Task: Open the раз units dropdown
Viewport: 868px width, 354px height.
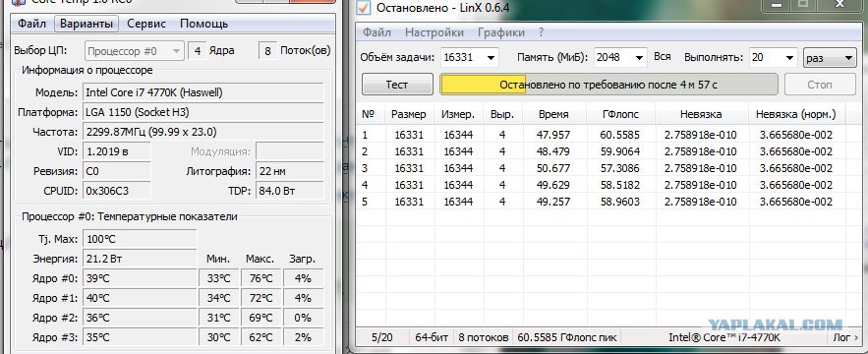Action: pyautogui.click(x=830, y=58)
